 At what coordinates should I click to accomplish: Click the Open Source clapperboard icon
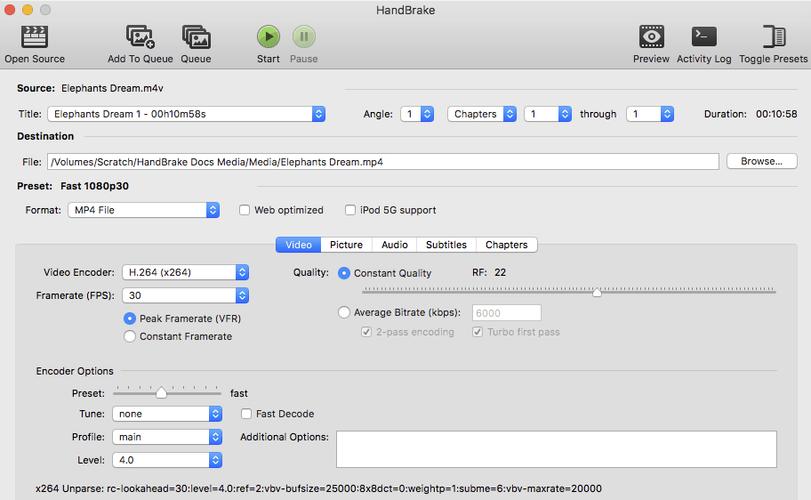[34, 37]
